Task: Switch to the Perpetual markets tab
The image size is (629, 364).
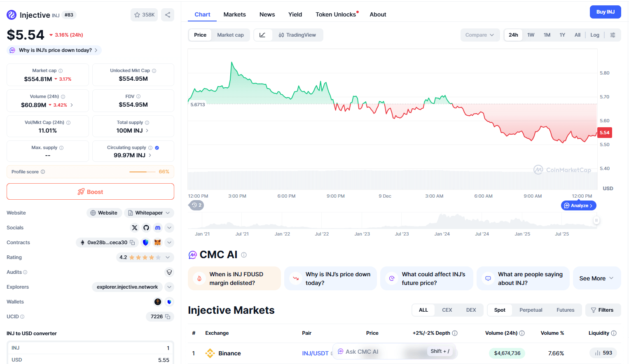Action: pyautogui.click(x=531, y=310)
